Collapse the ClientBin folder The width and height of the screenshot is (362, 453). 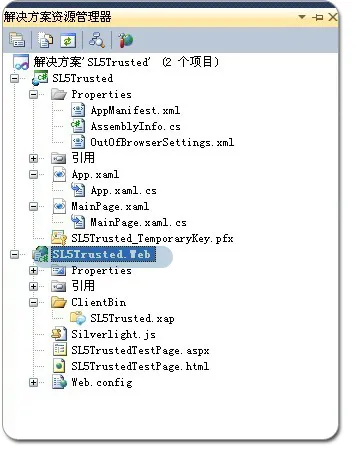coord(33,302)
